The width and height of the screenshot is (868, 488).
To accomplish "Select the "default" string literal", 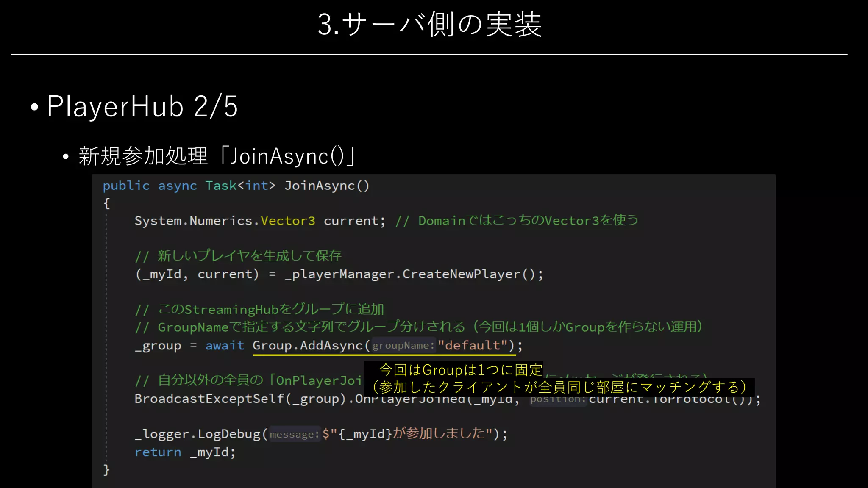I will pyautogui.click(x=473, y=345).
